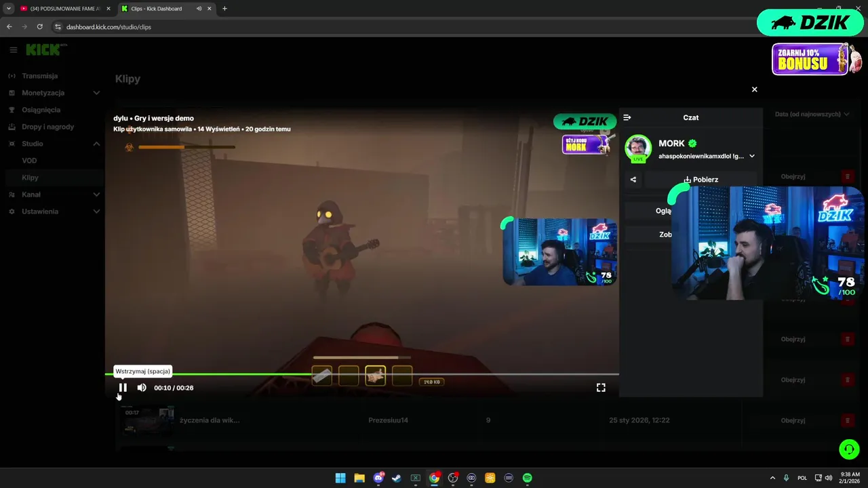Show hidden system tray icons
This screenshot has height=488, width=868.
(x=772, y=478)
